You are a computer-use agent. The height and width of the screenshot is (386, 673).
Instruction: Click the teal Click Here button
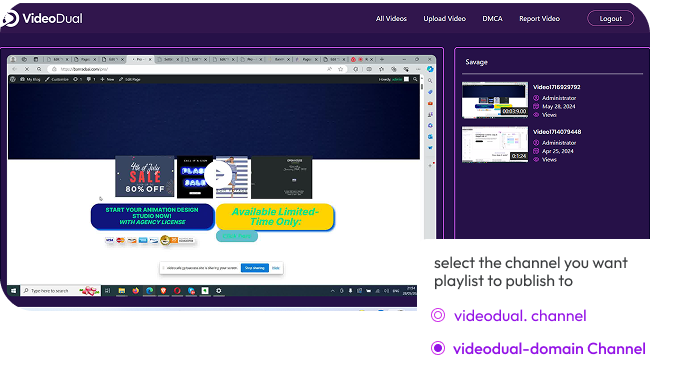237,236
